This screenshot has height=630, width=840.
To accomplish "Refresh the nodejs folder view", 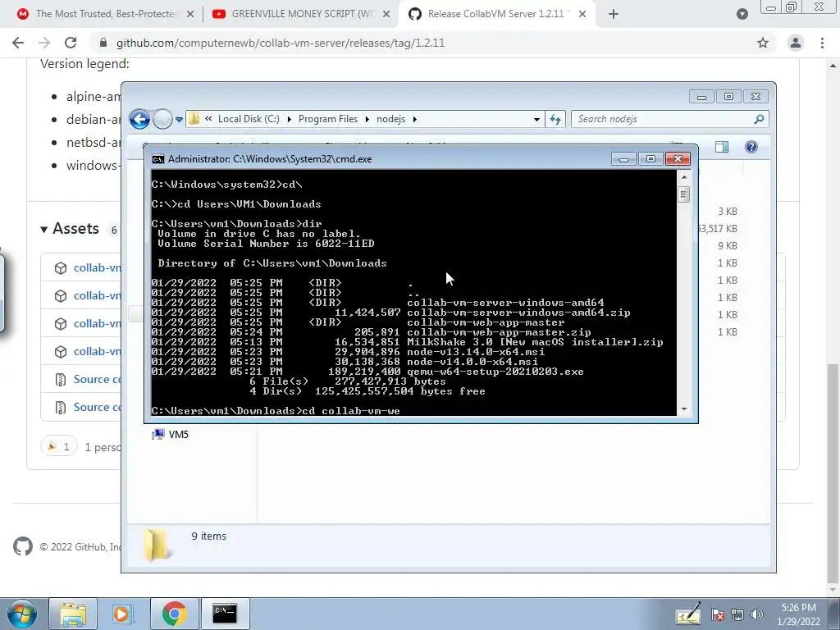I will [x=555, y=120].
